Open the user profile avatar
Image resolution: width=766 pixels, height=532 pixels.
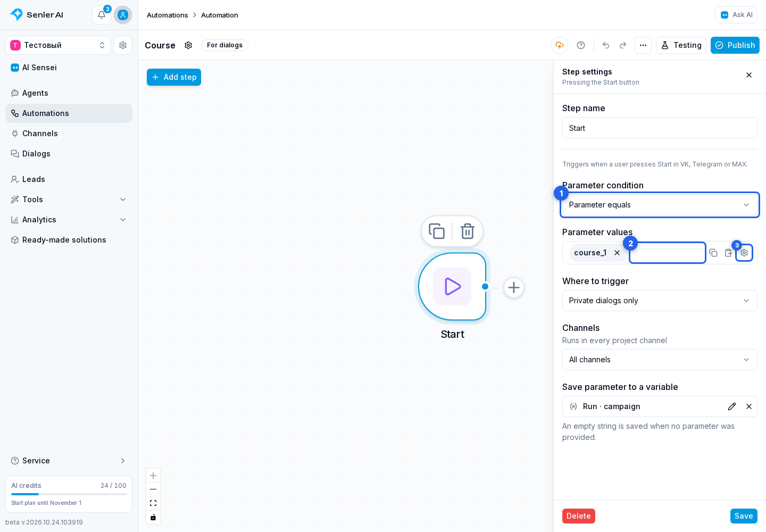123,15
